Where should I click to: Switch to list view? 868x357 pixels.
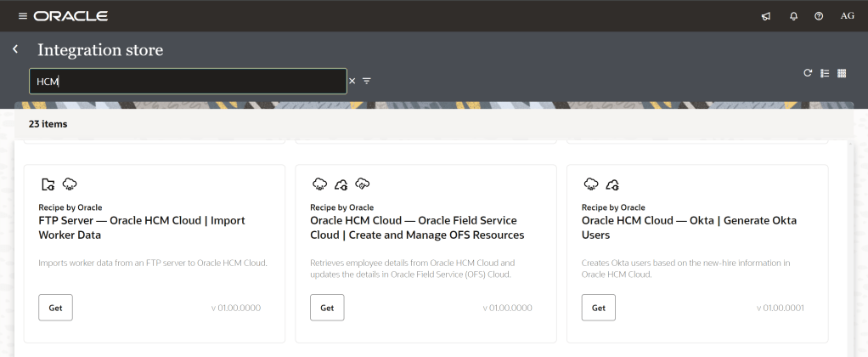[x=825, y=73]
